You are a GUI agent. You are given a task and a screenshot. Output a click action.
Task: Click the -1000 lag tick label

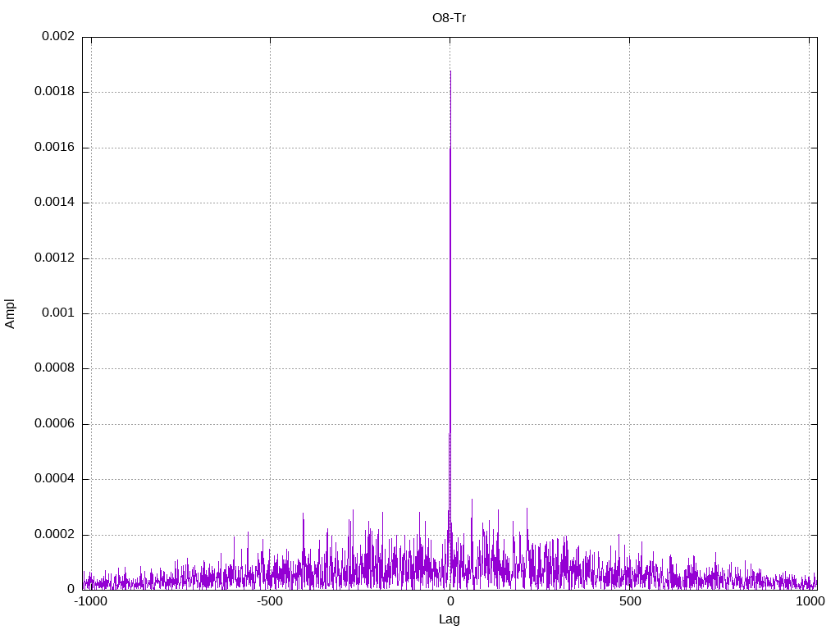click(90, 601)
